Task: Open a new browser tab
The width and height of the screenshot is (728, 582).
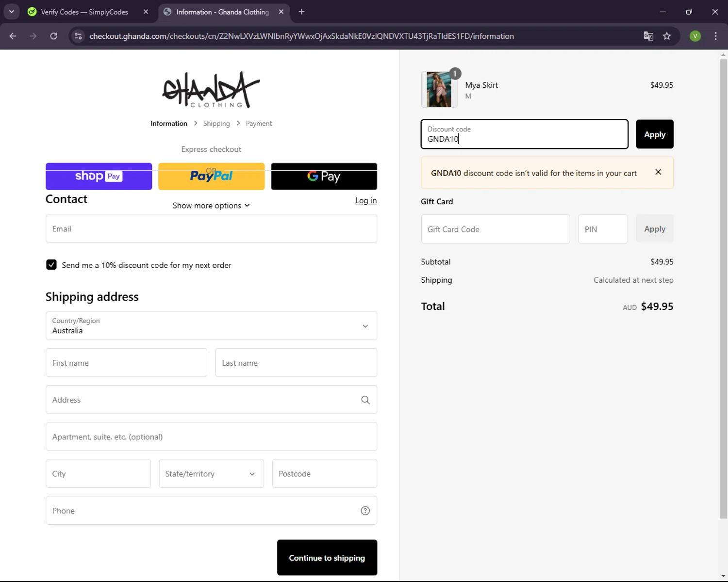Action: click(301, 12)
